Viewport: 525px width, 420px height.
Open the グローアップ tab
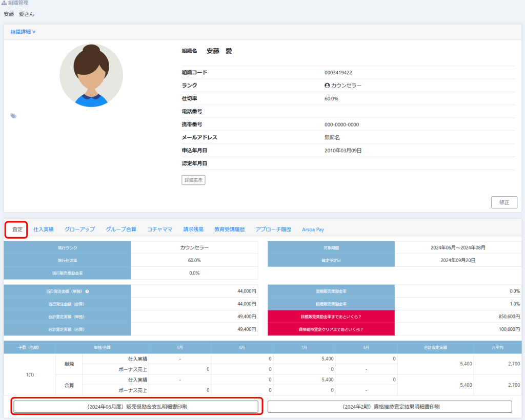[x=79, y=229]
